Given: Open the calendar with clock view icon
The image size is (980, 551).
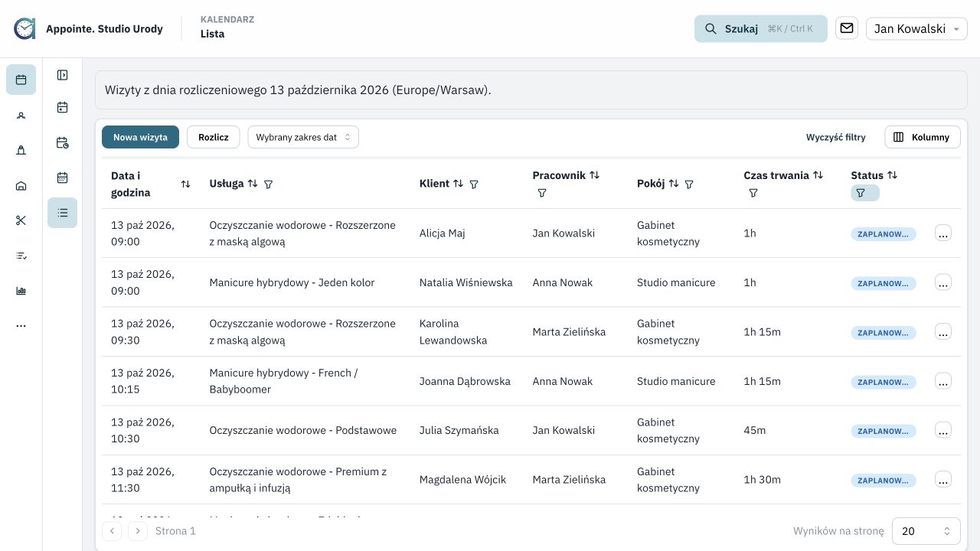Looking at the screenshot, I should 63,143.
